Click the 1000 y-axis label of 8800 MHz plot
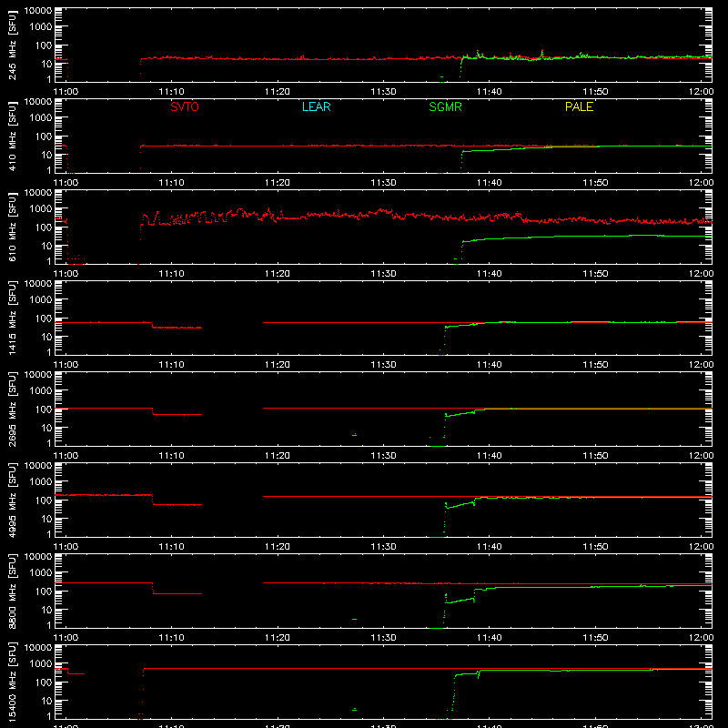 pos(41,572)
